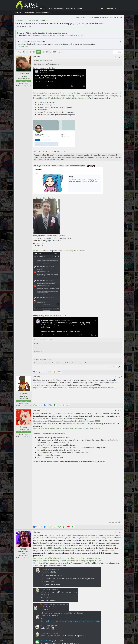Go to last page 714 in pagination
Viewport: 138px width, 644px height.
54,52
